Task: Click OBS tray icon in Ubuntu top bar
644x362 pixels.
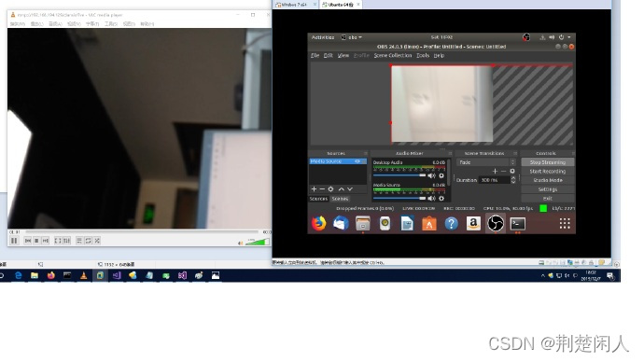Action: 526,37
